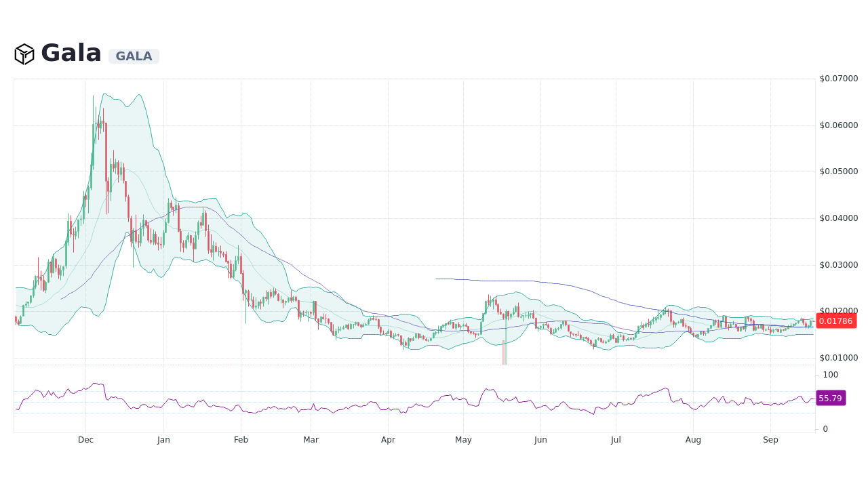Select the long lower-wick candle in mid-May
Viewport: 868px width, 488px height.
click(505, 346)
